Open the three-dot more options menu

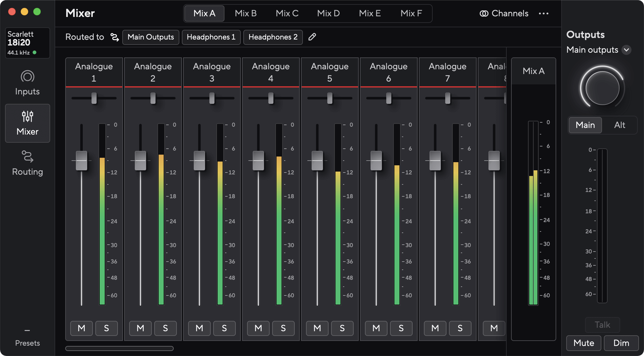tap(544, 13)
